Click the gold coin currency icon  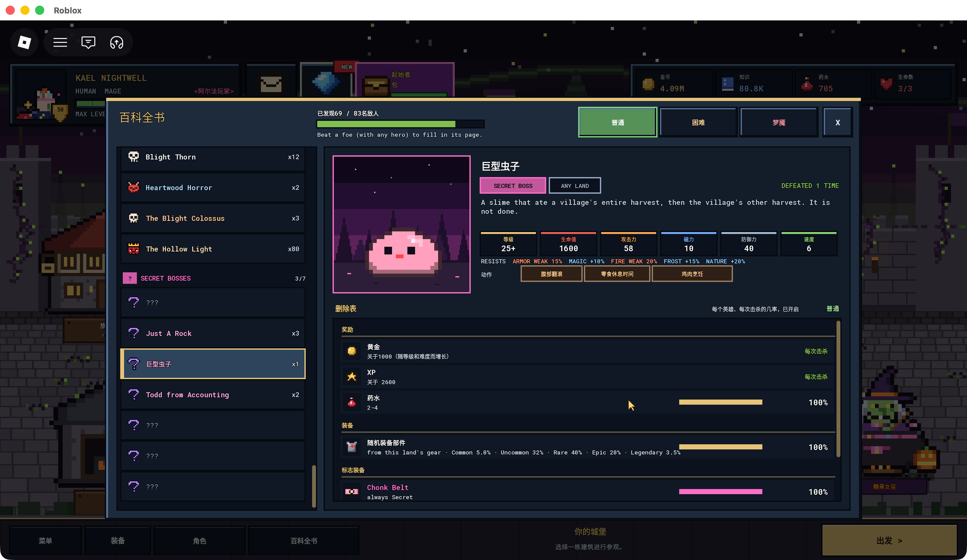click(648, 84)
